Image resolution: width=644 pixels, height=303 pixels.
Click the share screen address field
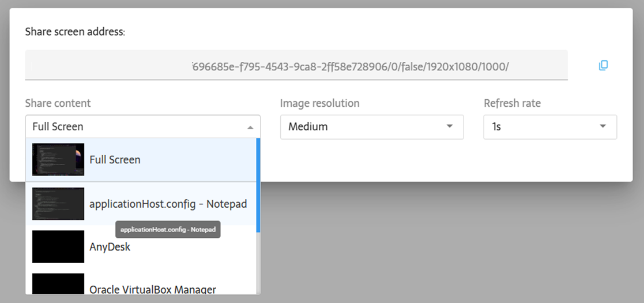point(296,65)
